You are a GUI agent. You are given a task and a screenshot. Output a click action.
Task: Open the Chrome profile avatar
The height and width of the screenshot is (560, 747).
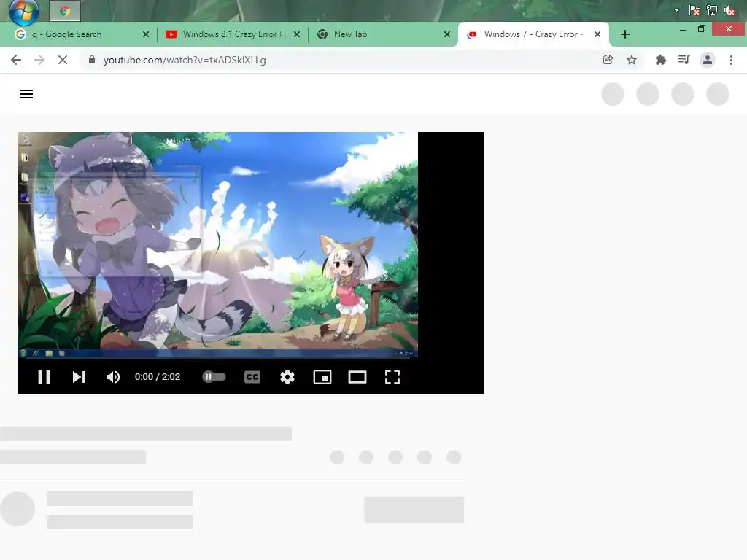708,60
